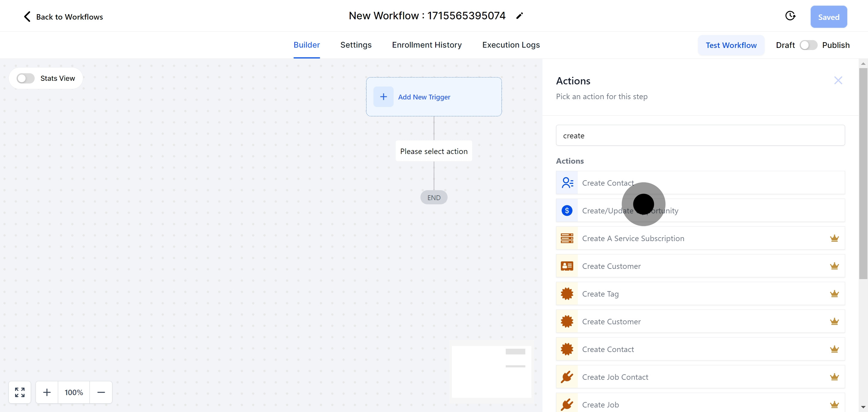Toggle the Draft/Publish switch

coord(808,45)
